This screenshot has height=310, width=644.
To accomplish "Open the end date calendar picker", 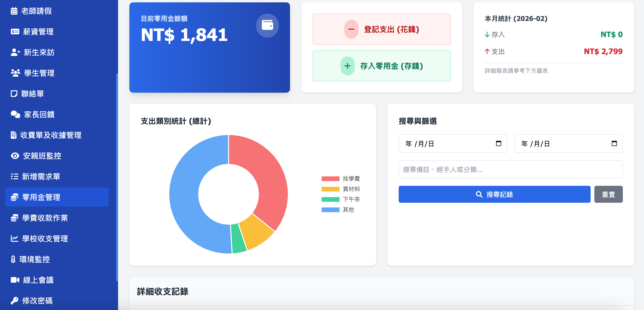I will [614, 143].
